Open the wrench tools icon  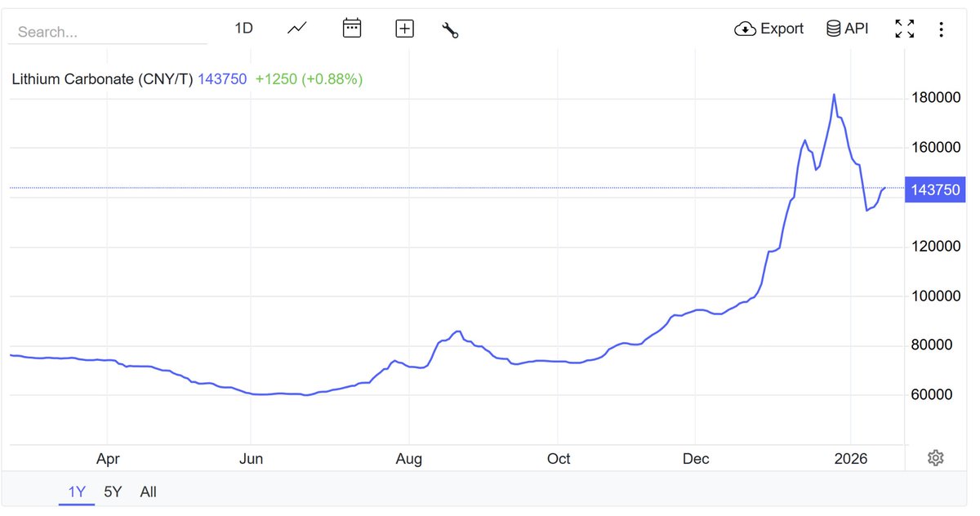(450, 29)
